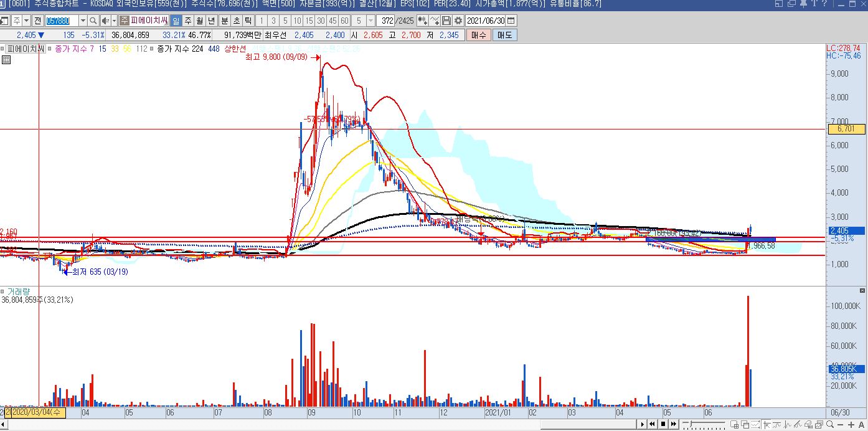Open the calendar date picker icon

point(511,21)
